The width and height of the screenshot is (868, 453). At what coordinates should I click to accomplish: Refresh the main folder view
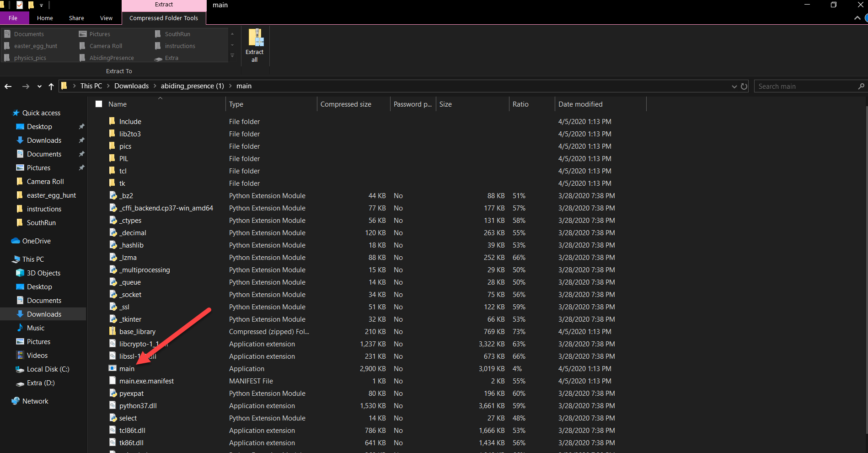point(744,86)
